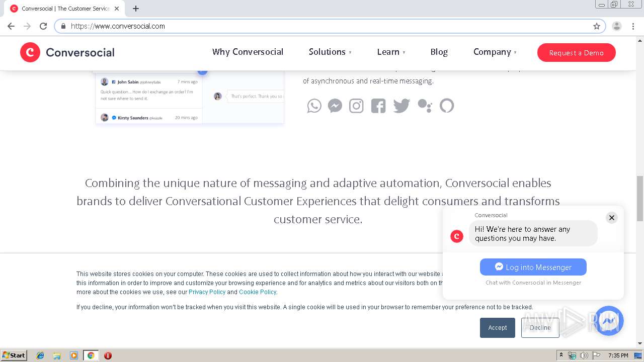This screenshot has width=644, height=362.
Task: Show hidden system tray icons
Action: coord(561,355)
